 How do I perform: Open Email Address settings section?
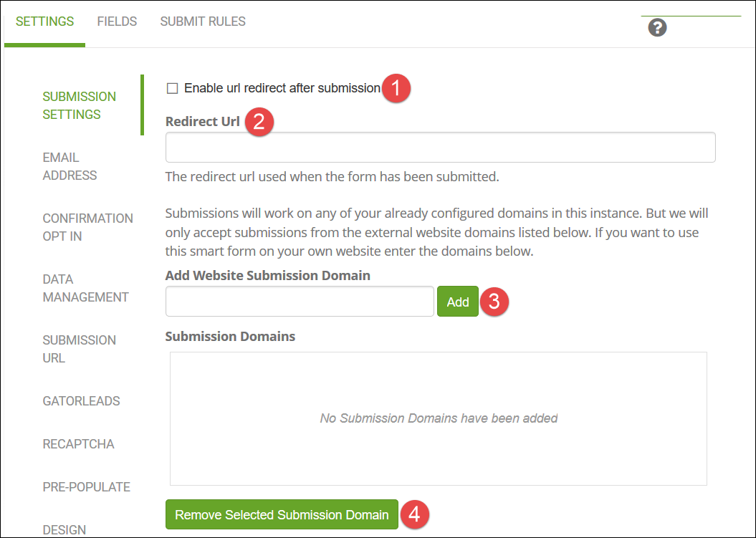coord(70,166)
